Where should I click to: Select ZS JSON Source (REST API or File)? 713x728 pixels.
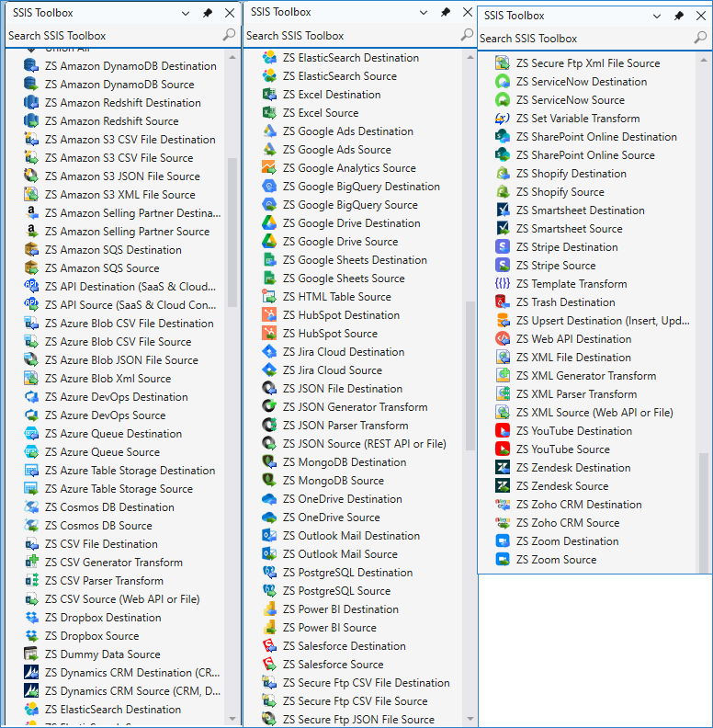click(x=364, y=444)
